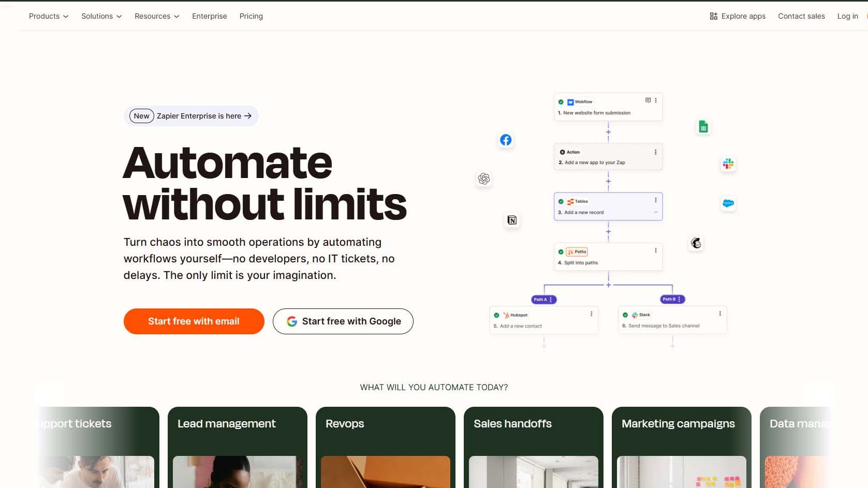Go to Explore apps
The height and width of the screenshot is (488, 868).
tap(738, 16)
